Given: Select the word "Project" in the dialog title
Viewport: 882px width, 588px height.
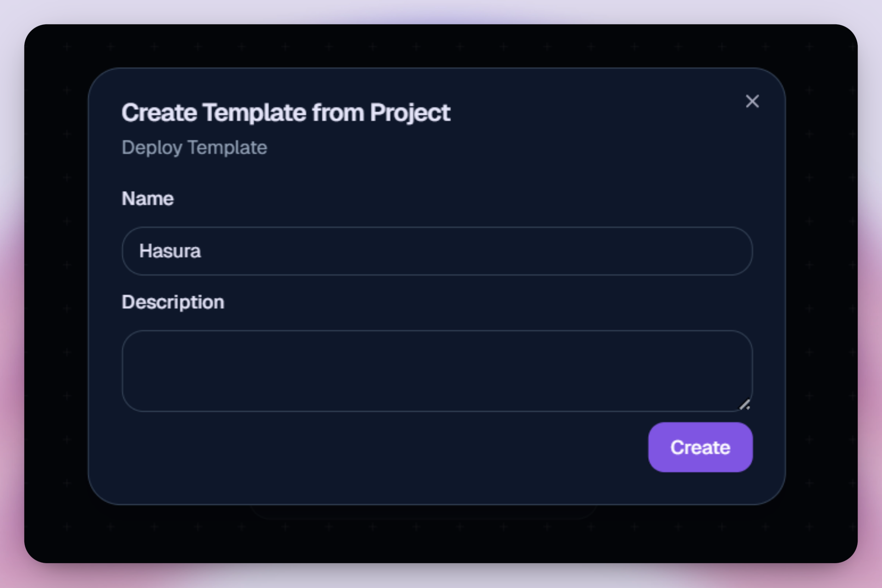Looking at the screenshot, I should pyautogui.click(x=410, y=113).
